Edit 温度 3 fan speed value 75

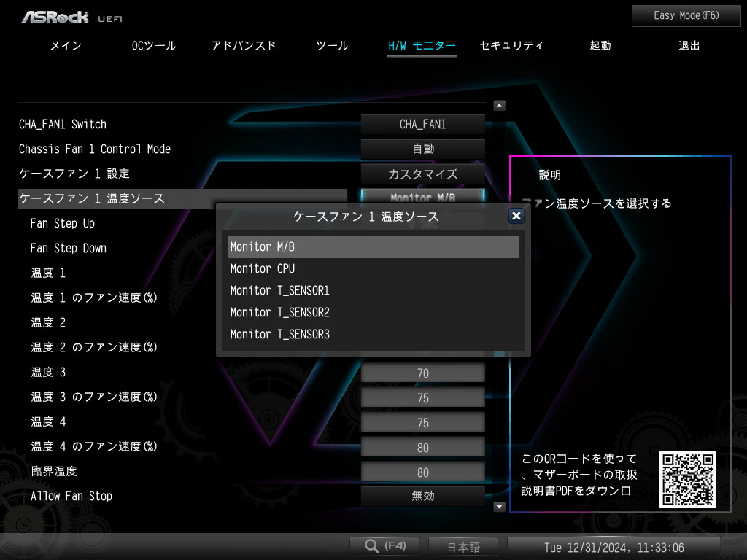[x=422, y=397]
